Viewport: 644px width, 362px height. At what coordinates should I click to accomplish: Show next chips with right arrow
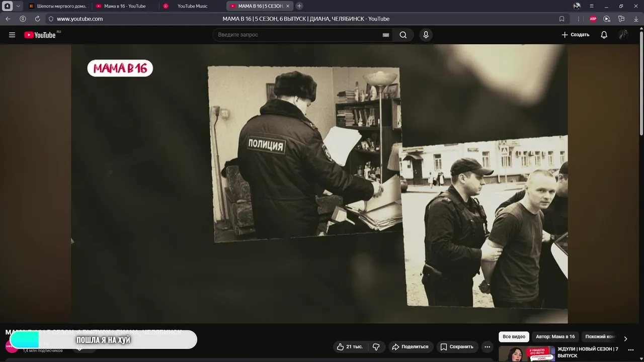(625, 338)
